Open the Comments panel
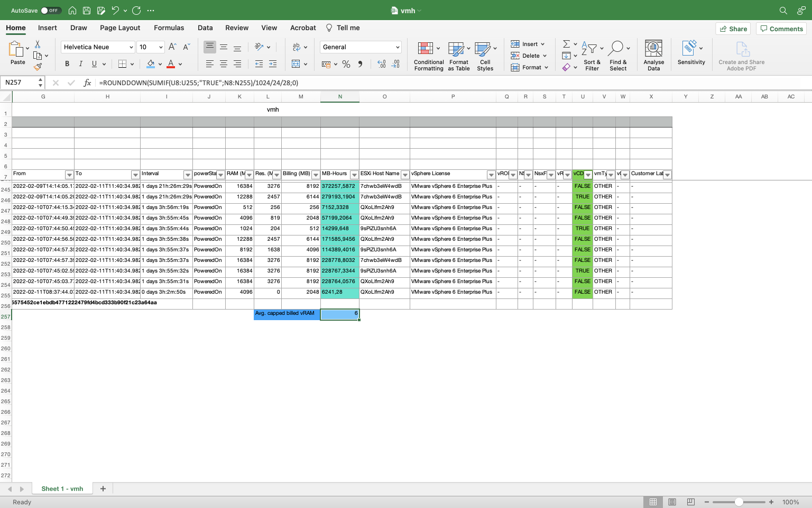This screenshot has width=812, height=508. (x=781, y=29)
